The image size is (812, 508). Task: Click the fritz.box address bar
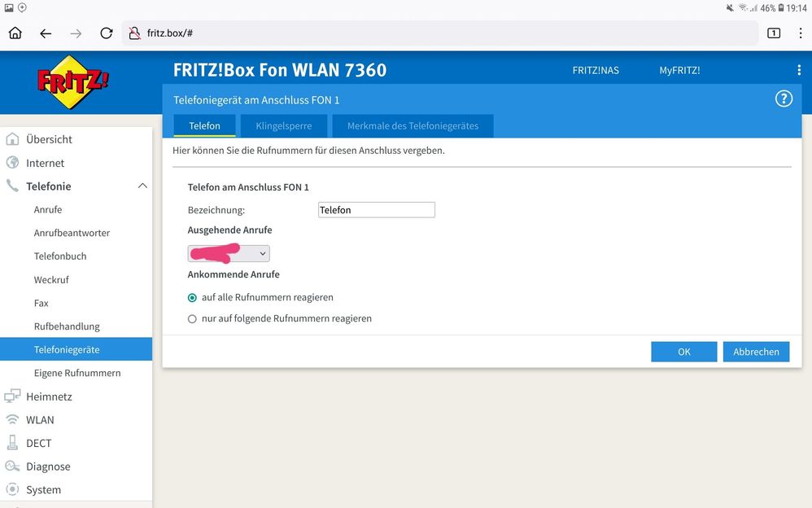[440, 33]
